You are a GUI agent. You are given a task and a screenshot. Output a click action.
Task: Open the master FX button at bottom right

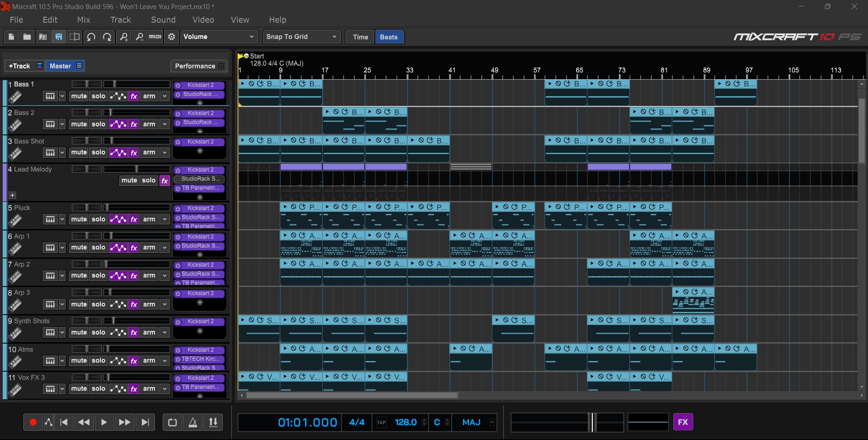683,422
